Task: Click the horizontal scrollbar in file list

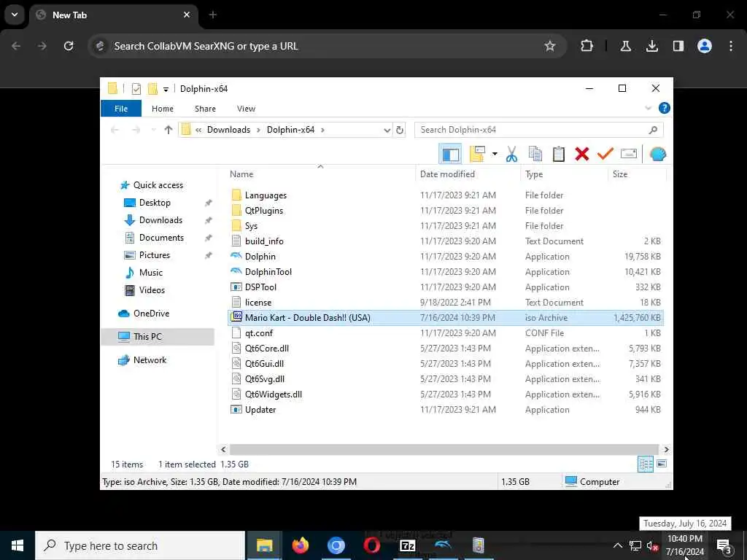Action: (444, 449)
